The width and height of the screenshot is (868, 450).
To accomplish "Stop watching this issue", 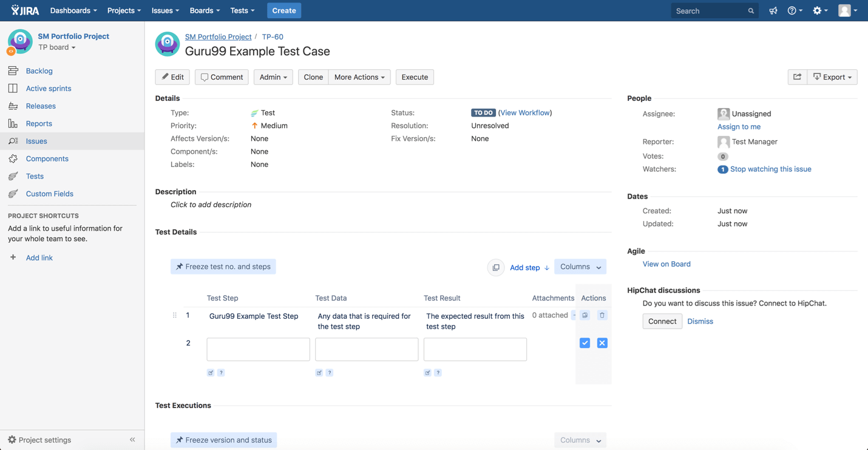I will (x=770, y=169).
